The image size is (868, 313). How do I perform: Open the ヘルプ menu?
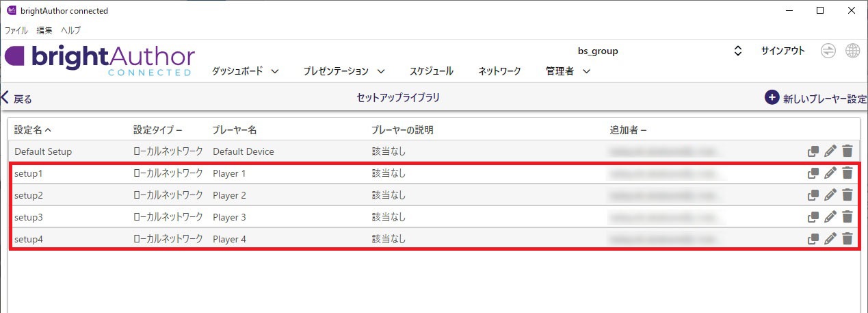tap(70, 30)
